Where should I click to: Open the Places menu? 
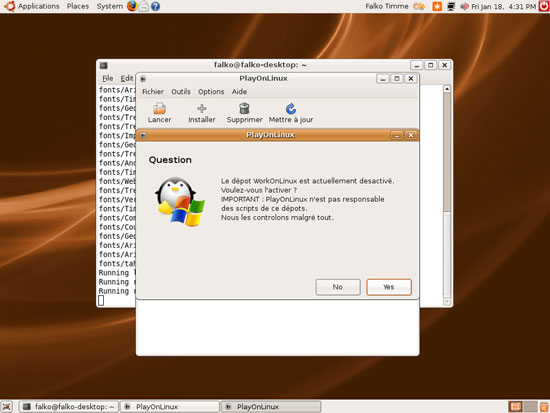pos(78,6)
